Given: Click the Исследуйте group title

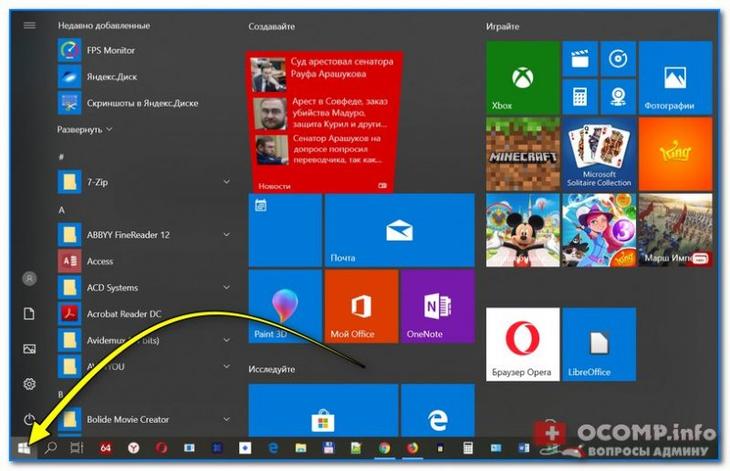Looking at the screenshot, I should 271,369.
